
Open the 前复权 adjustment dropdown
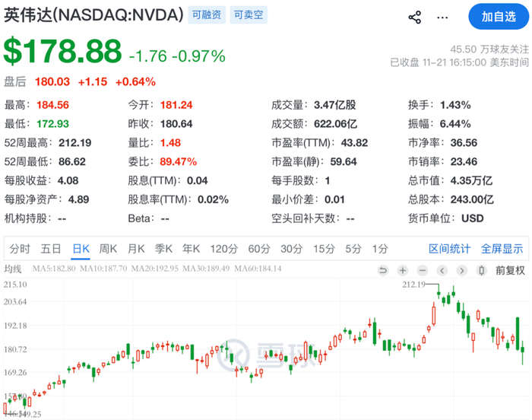tap(510, 270)
